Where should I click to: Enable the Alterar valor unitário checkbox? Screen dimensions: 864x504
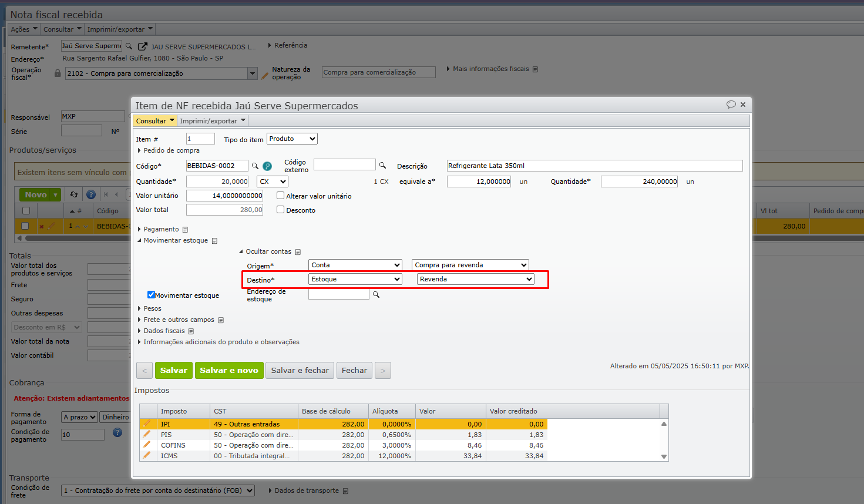click(281, 196)
